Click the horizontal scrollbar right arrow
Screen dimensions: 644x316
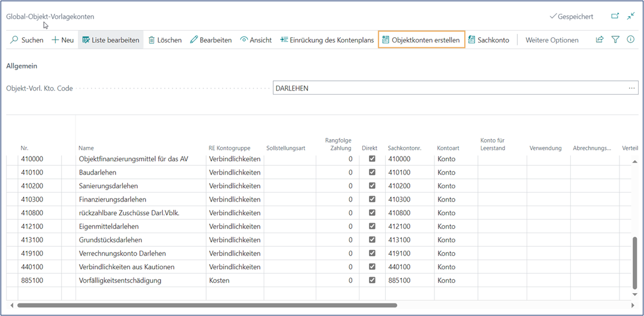point(632,305)
